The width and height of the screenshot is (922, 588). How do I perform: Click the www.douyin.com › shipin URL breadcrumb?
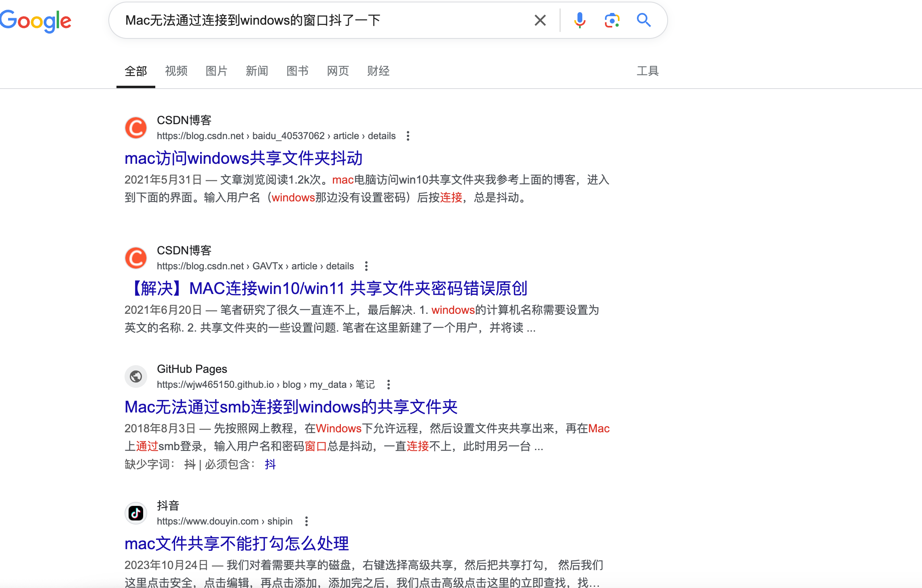click(x=224, y=521)
